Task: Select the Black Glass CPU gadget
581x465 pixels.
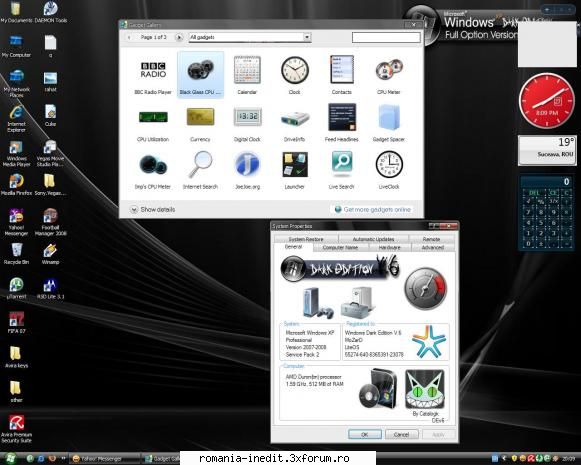Action: coord(200,75)
